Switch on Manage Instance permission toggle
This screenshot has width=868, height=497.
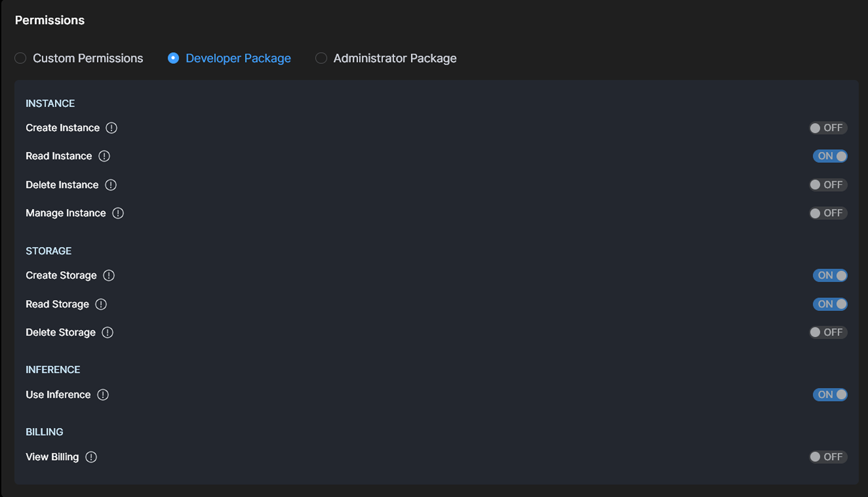tap(828, 213)
